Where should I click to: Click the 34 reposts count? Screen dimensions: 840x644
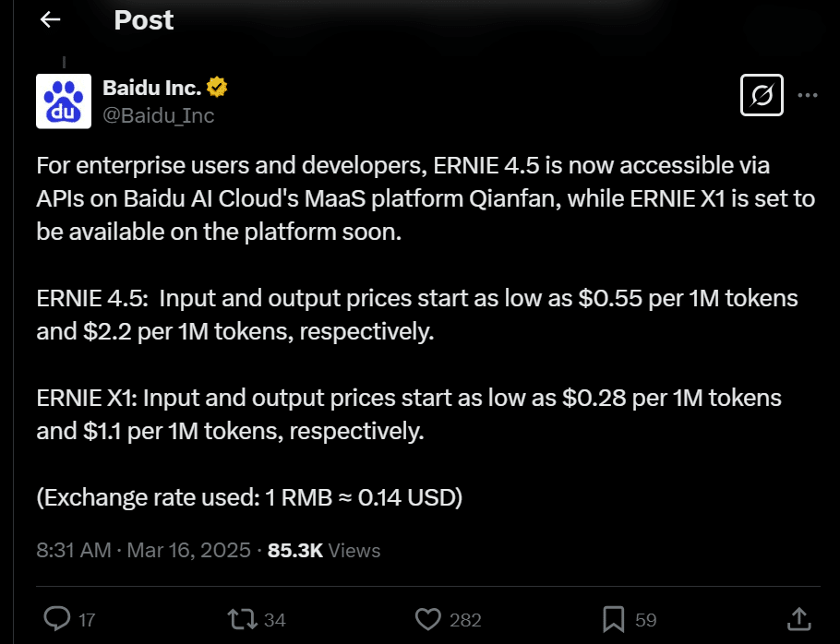tap(275, 620)
